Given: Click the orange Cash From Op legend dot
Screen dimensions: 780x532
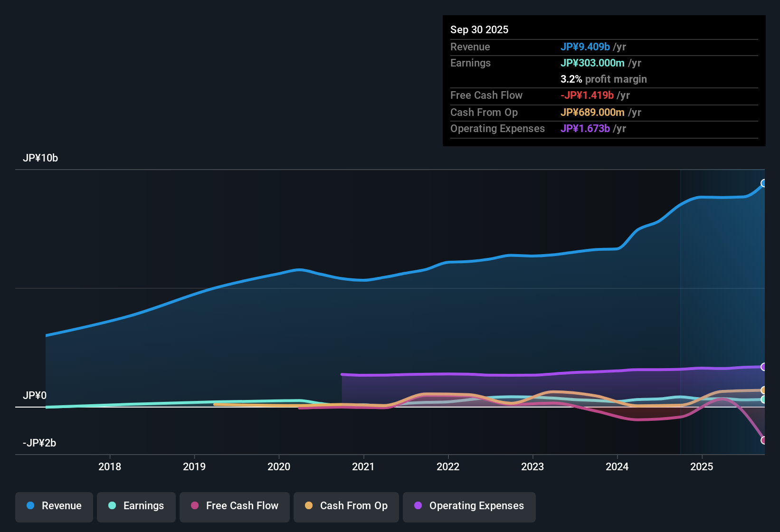Looking at the screenshot, I should [309, 506].
